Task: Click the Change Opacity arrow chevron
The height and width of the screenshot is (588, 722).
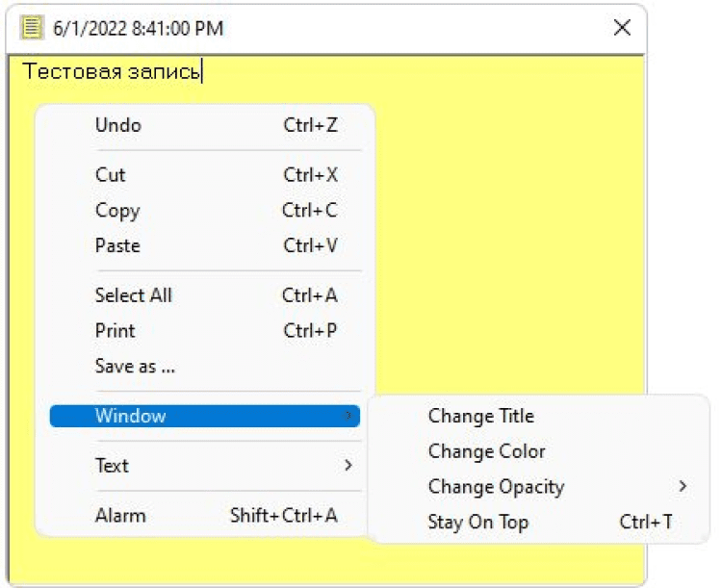Action: tap(683, 487)
